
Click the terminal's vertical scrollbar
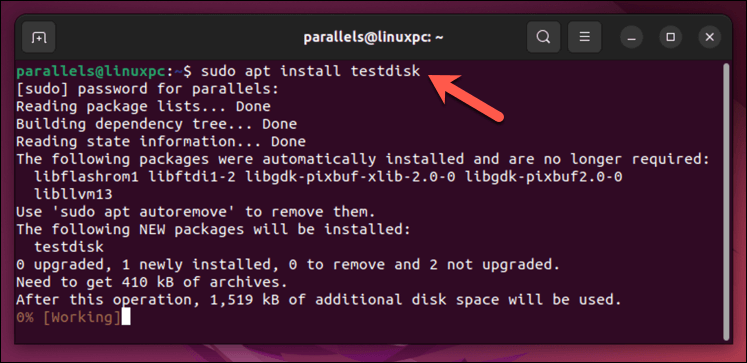[726, 200]
